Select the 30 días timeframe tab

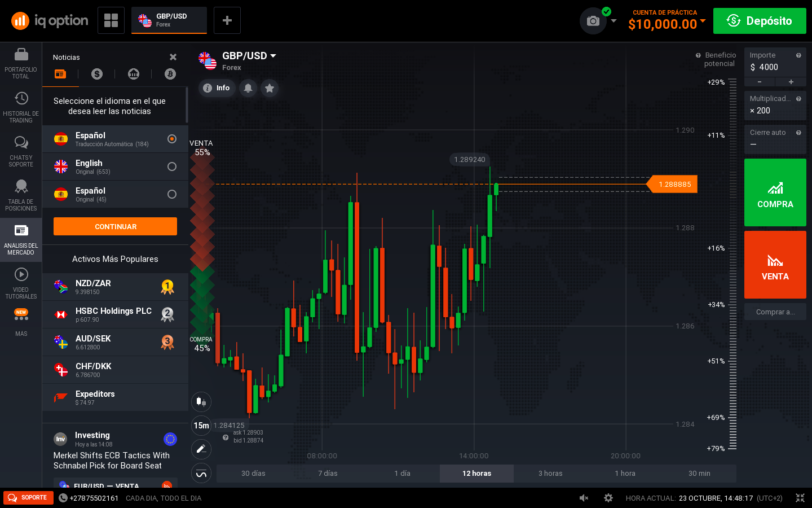click(253, 474)
